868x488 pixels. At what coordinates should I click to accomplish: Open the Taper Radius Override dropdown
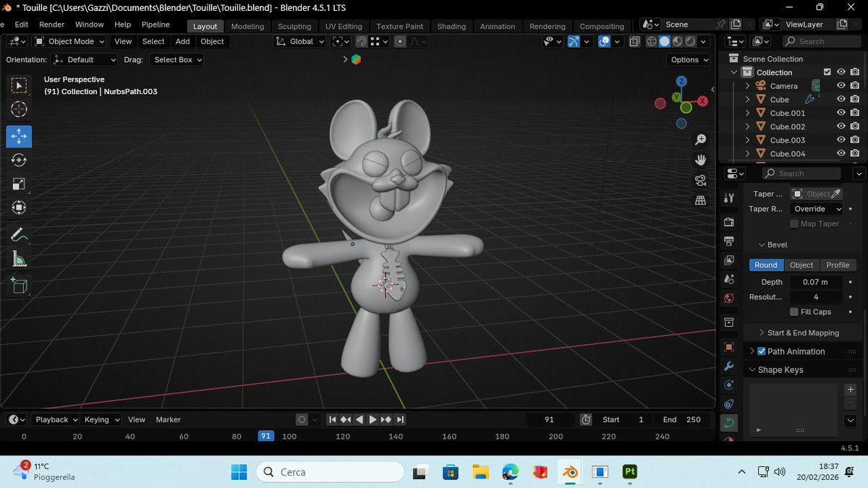pyautogui.click(x=817, y=209)
